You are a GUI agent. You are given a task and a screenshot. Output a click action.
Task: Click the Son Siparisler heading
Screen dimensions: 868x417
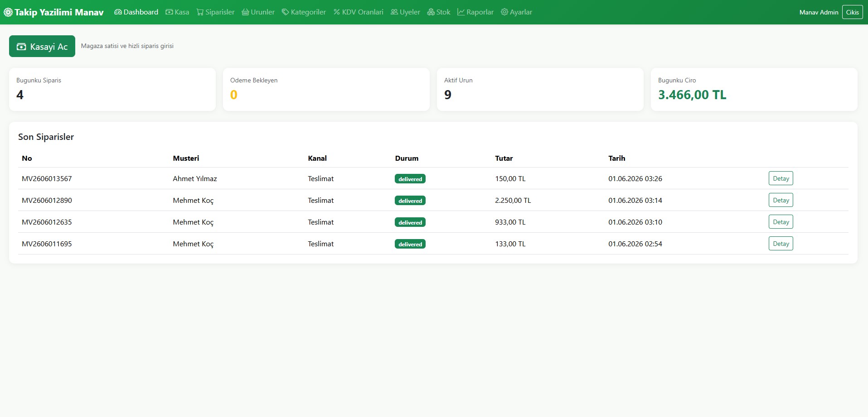click(46, 137)
